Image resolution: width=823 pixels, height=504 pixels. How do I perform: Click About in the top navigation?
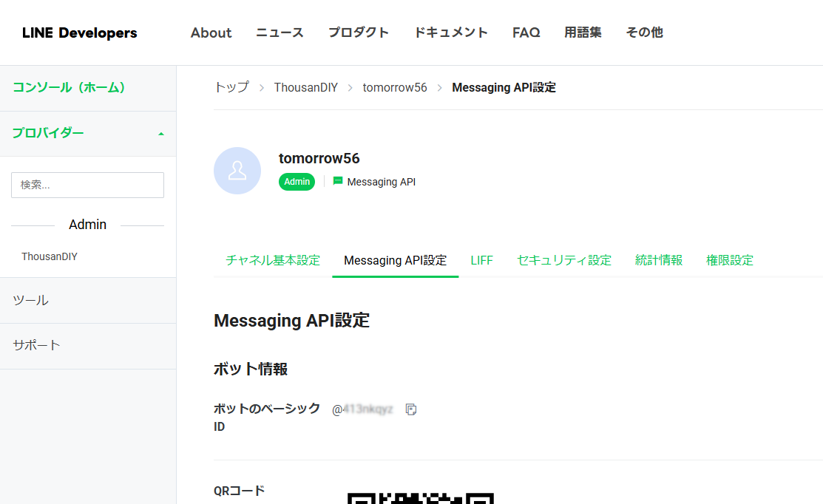pos(211,33)
